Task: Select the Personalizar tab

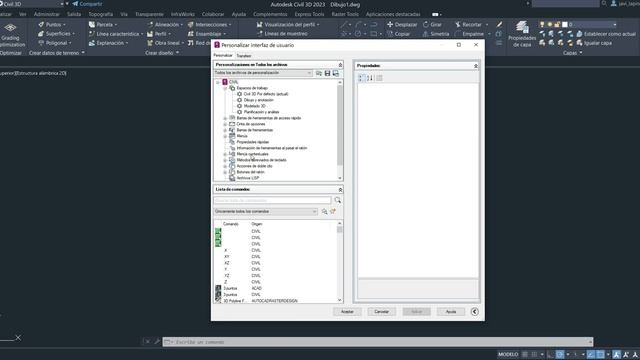Action: pyautogui.click(x=223, y=55)
